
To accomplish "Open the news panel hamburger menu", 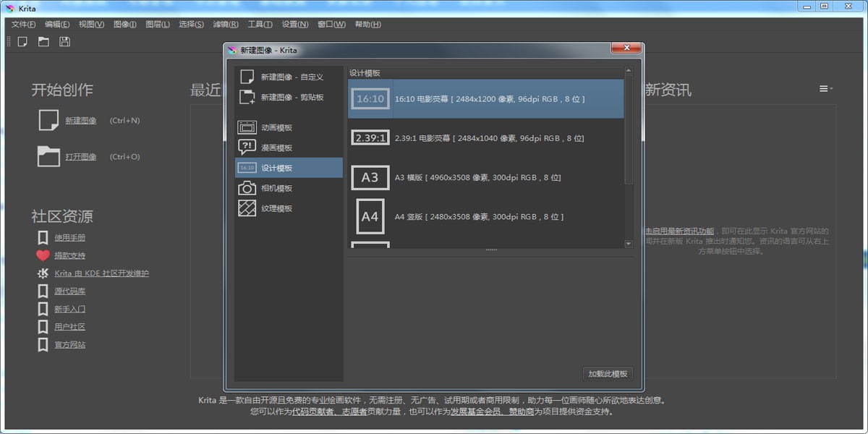I will (x=825, y=88).
